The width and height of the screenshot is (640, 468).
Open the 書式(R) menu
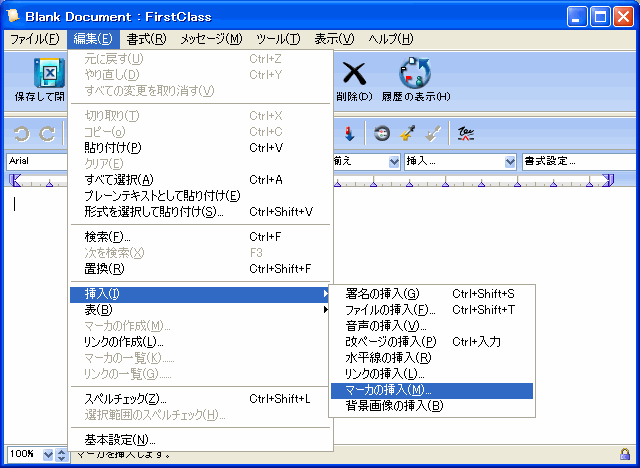click(x=146, y=39)
